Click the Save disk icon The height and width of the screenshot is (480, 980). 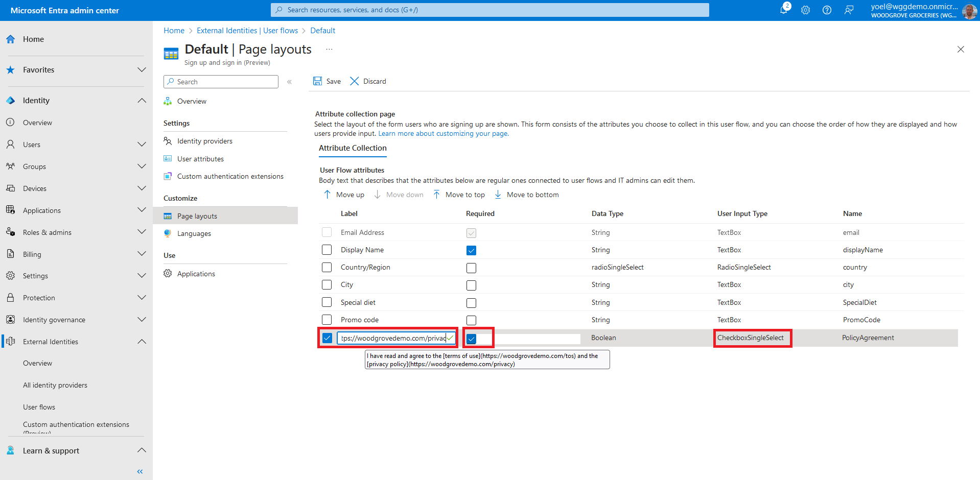[318, 81]
